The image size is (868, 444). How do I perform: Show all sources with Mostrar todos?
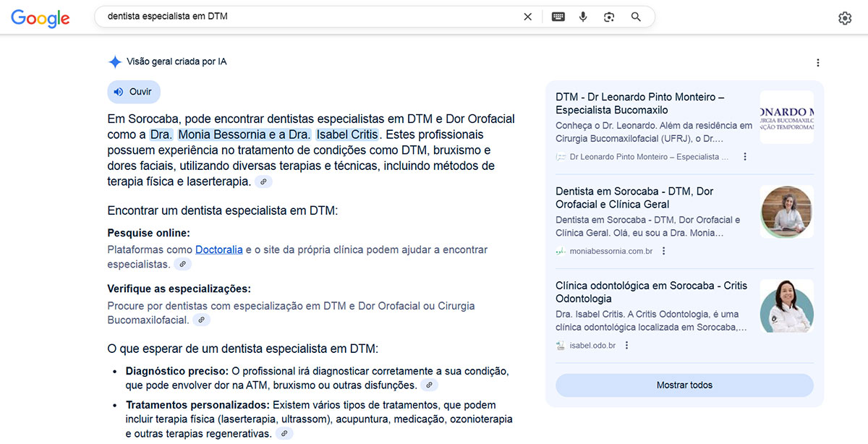point(684,385)
